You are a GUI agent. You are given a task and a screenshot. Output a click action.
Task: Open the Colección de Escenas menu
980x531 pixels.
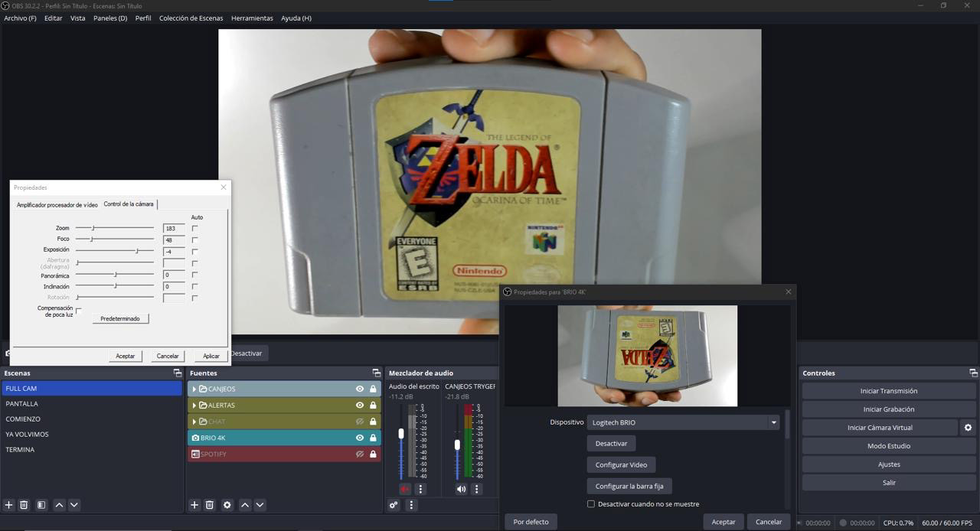tap(191, 18)
